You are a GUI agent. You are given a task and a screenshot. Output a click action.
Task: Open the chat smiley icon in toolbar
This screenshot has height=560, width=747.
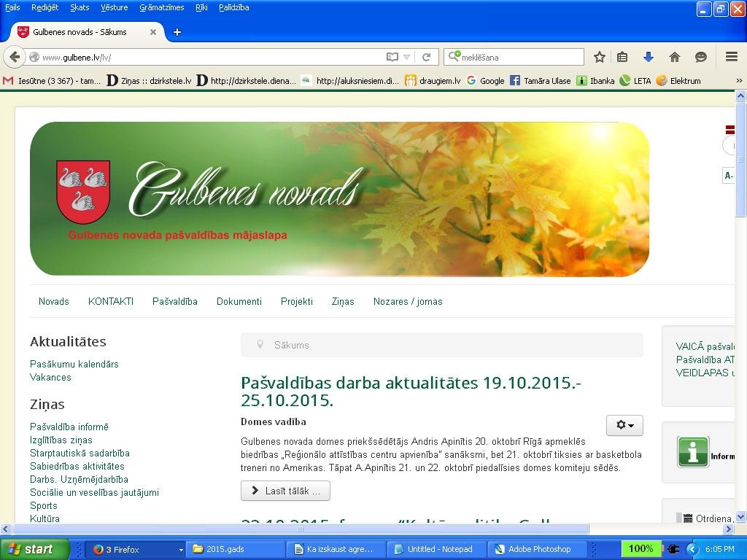(x=701, y=57)
